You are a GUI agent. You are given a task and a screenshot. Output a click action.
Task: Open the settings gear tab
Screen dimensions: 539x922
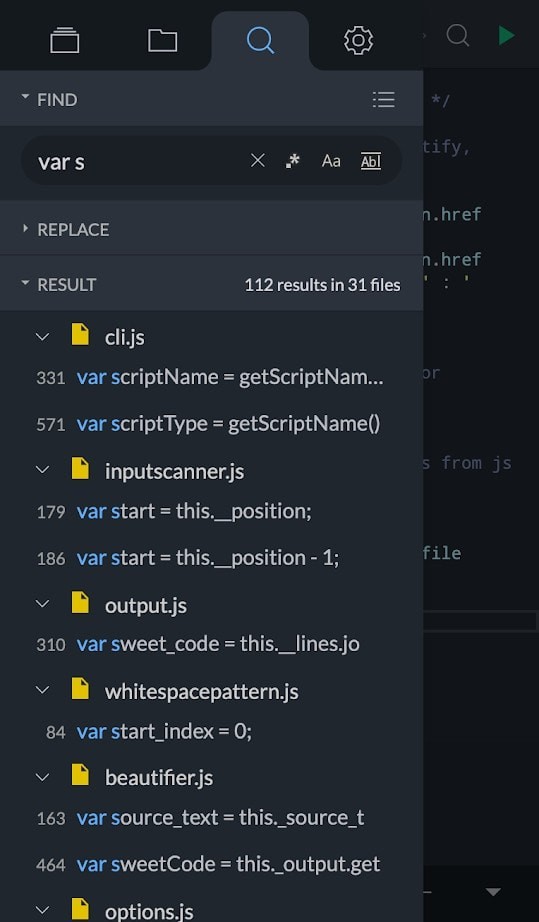coord(358,41)
